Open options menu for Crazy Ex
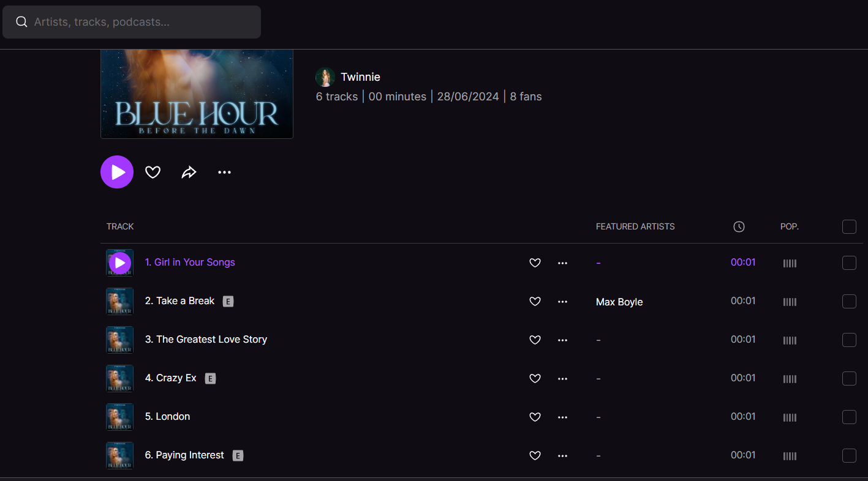The width and height of the screenshot is (868, 481). (563, 379)
